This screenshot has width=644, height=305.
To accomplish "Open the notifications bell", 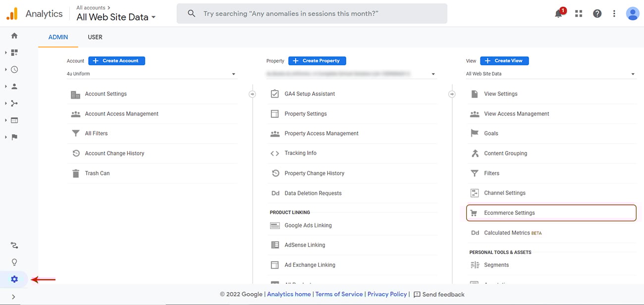I will (558, 13).
